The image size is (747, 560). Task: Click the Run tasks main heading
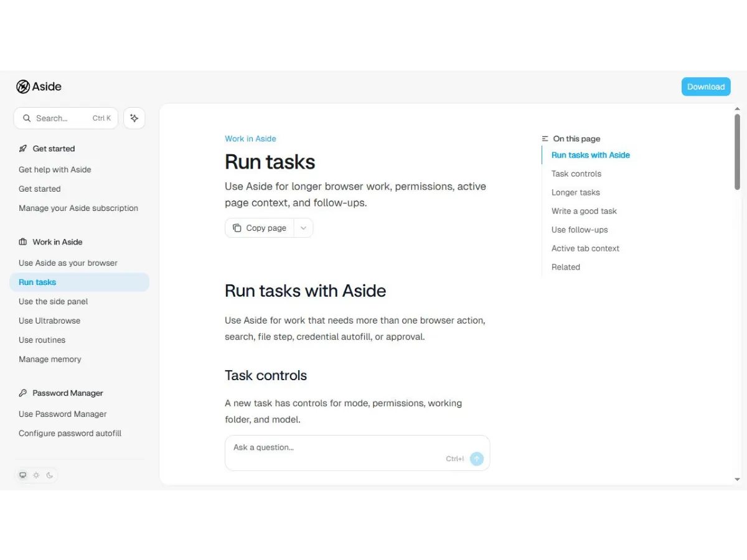270,162
